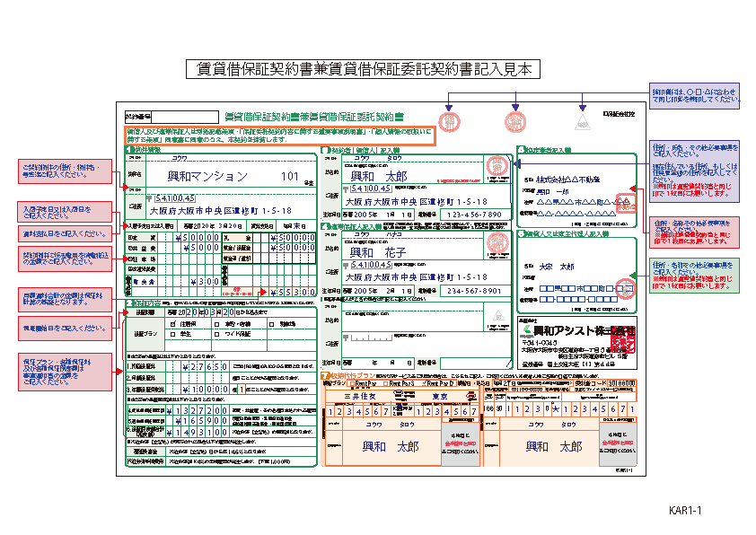
Task: Click the company name 興和アシスト株式会社
Action: 584,330
